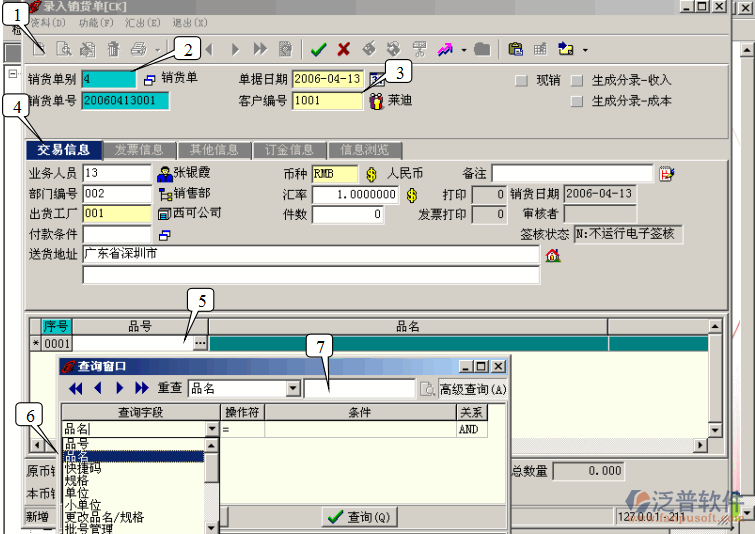This screenshot has height=534, width=755.
Task: Click the pink and blue chart arrow icon
Action: [445, 49]
